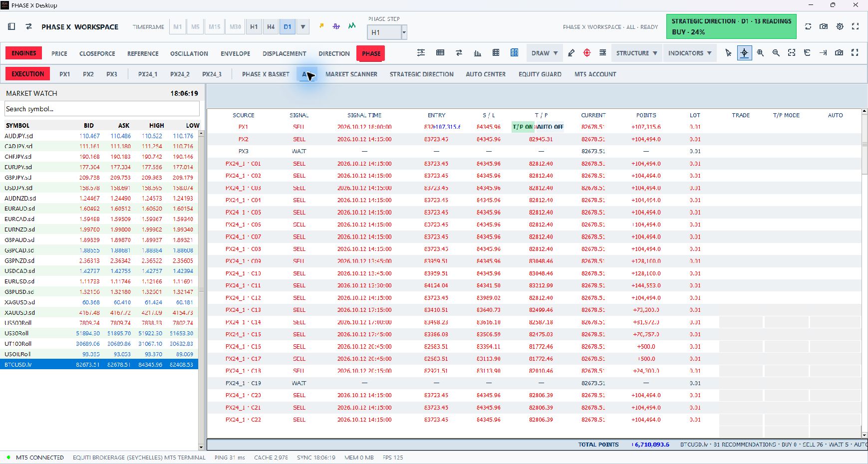The image size is (868, 464).
Task: Click the zoom out magnifier
Action: tap(776, 53)
